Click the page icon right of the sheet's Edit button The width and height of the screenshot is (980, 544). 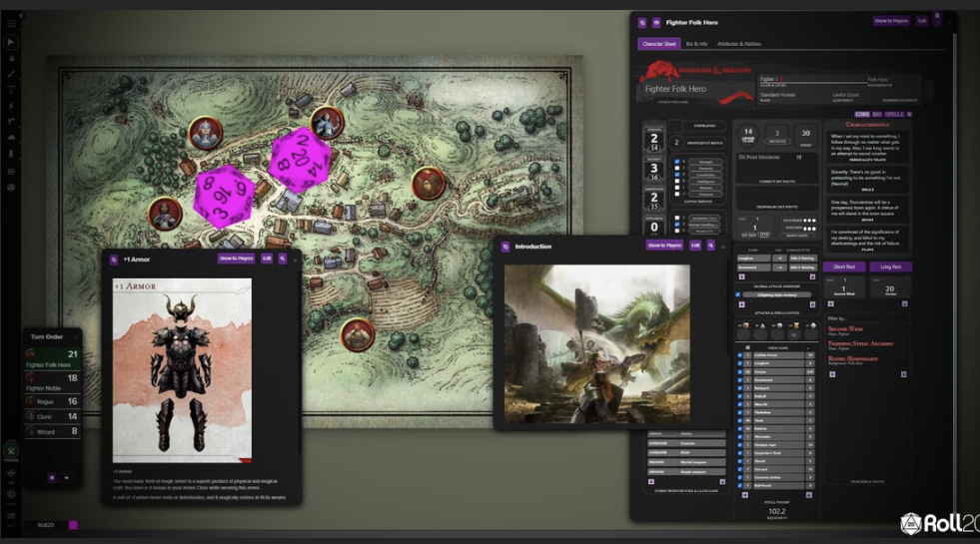(937, 18)
